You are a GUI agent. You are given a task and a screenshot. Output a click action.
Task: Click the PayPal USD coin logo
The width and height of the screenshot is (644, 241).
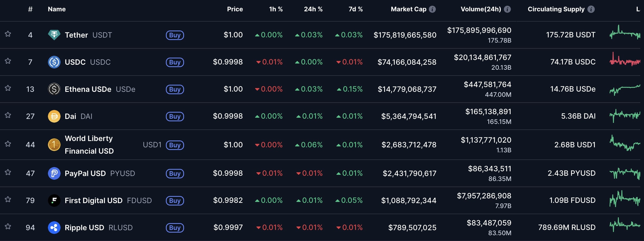(x=54, y=173)
